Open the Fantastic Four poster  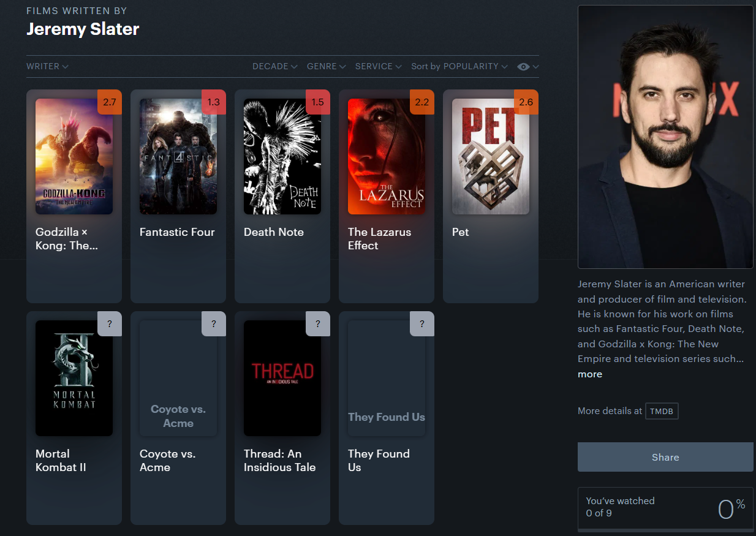click(178, 157)
